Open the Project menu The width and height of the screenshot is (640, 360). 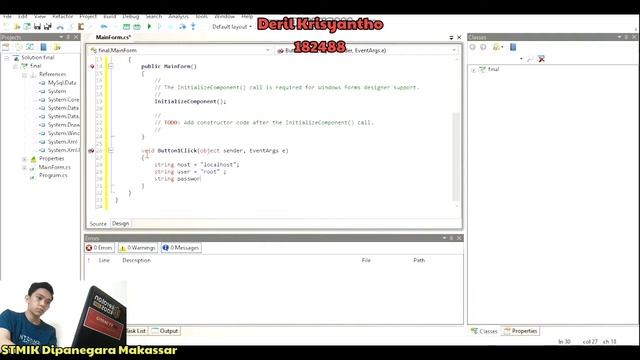pos(88,16)
